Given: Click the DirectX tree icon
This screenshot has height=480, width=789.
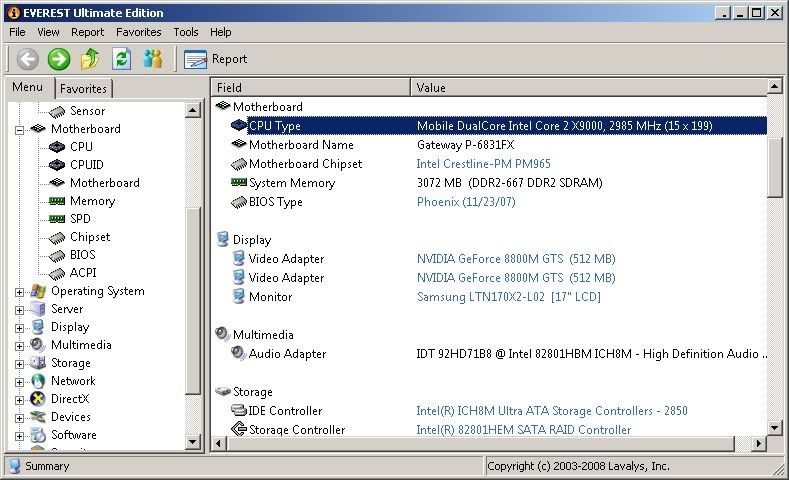Looking at the screenshot, I should tap(38, 399).
